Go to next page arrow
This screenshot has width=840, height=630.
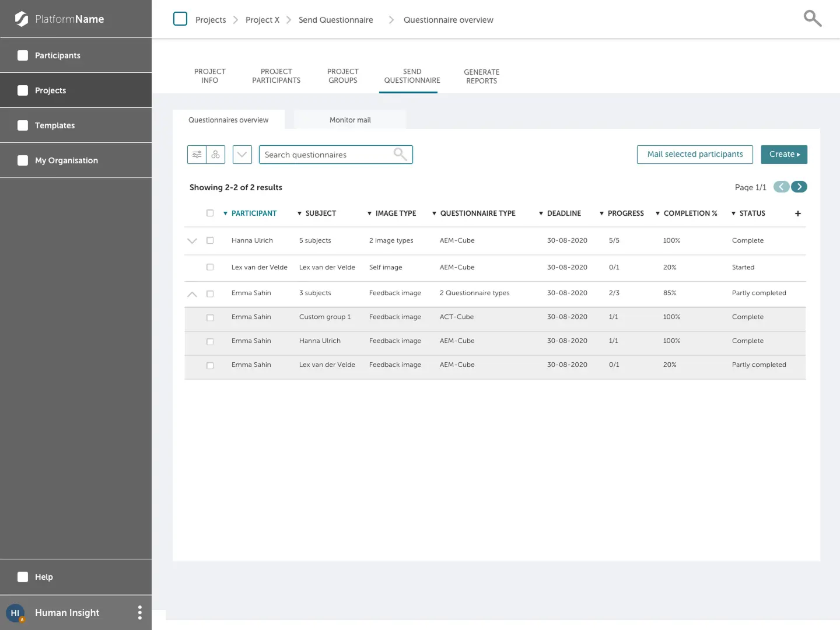click(799, 187)
